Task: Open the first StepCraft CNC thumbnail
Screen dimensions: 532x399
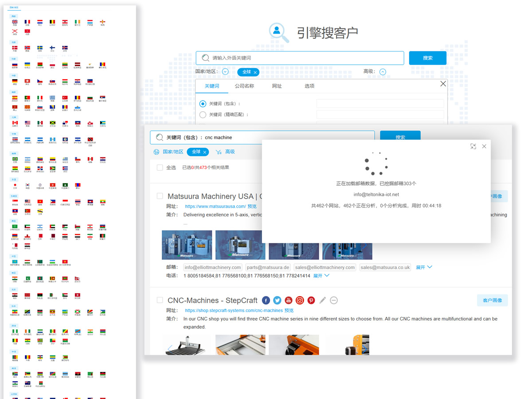Action: coord(187,344)
